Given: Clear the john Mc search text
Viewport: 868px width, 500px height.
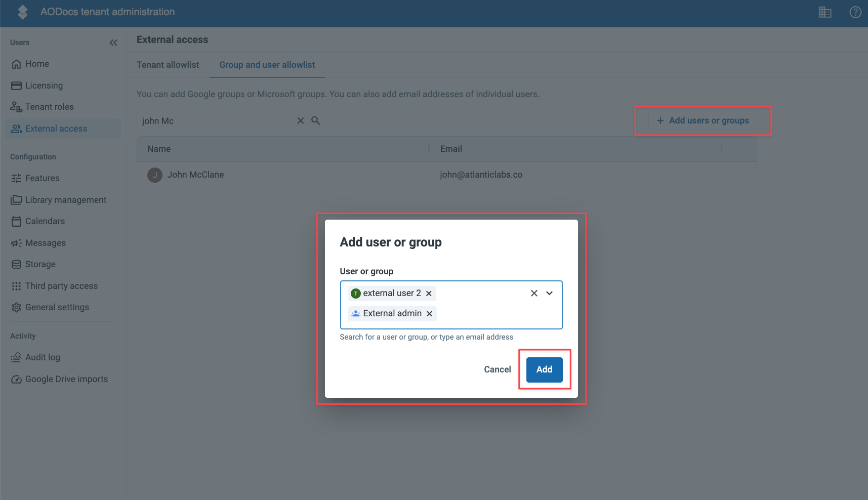Looking at the screenshot, I should 301,120.
